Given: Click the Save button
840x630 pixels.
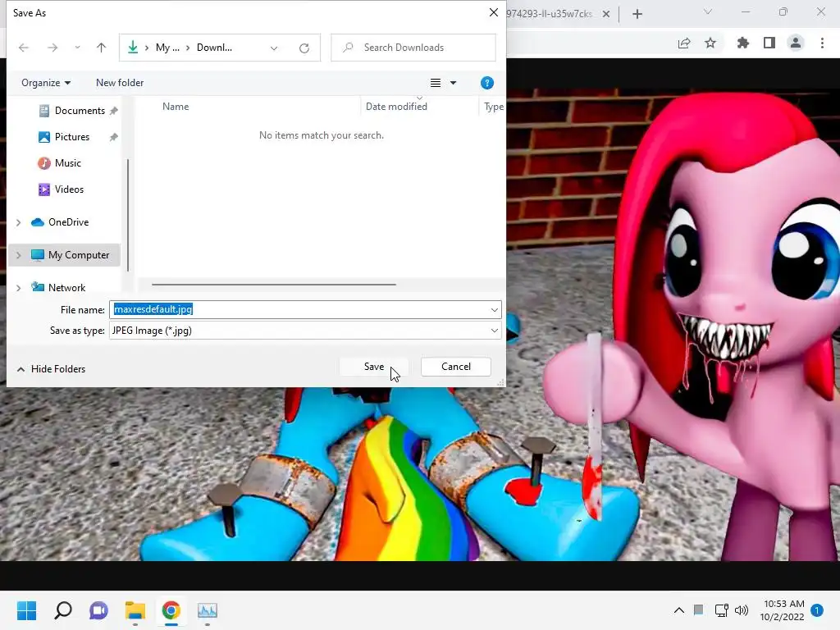Looking at the screenshot, I should (x=374, y=367).
